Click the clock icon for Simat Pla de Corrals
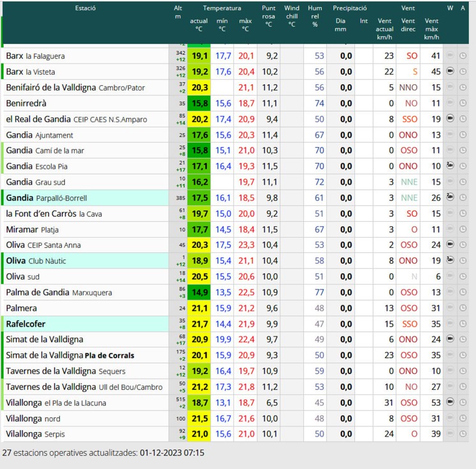 click(463, 355)
